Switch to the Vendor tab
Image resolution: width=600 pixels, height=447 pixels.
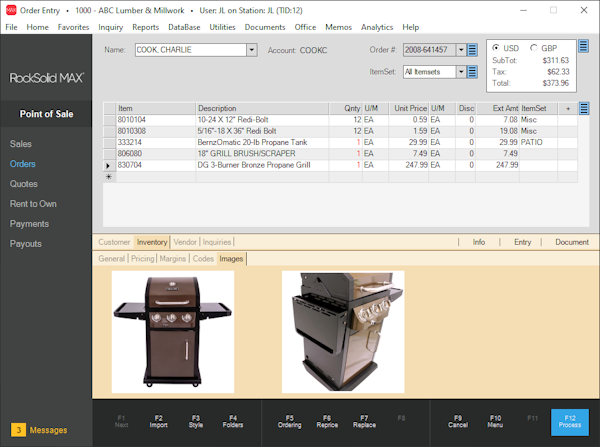[185, 242]
